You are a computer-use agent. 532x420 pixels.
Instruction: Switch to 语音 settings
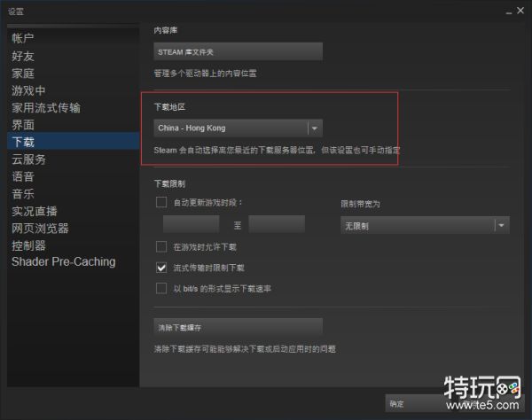pos(23,176)
